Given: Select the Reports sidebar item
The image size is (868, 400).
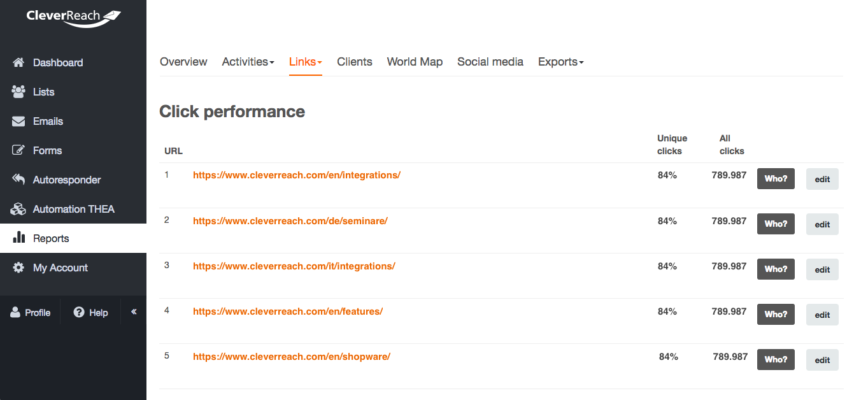Looking at the screenshot, I should [x=73, y=238].
